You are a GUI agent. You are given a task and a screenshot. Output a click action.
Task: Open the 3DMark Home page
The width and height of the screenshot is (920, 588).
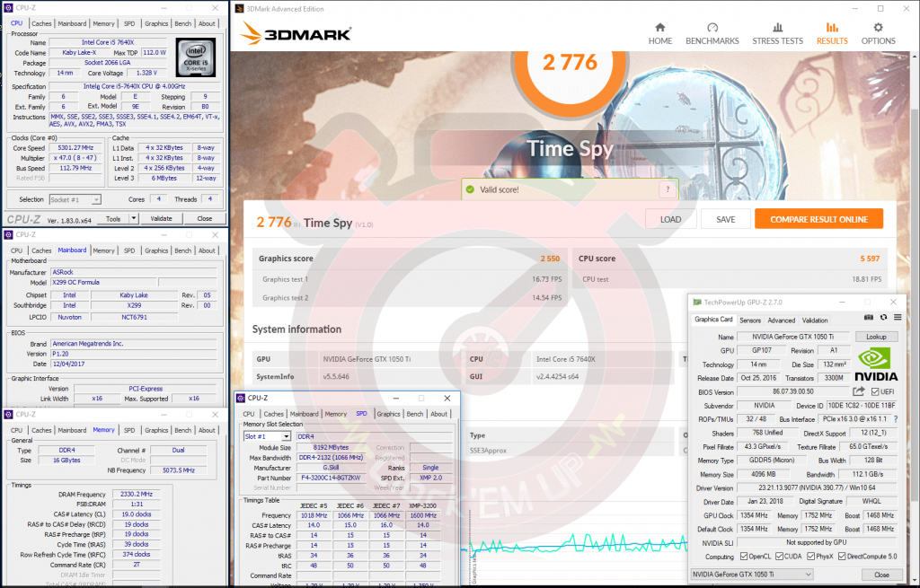click(x=660, y=32)
